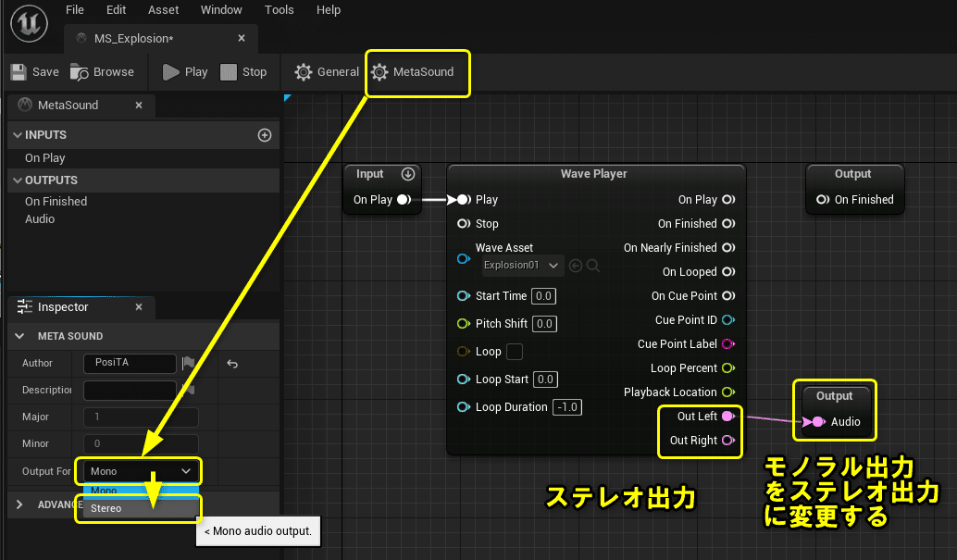
Task: Stop the MetaSound preview
Action: (243, 72)
